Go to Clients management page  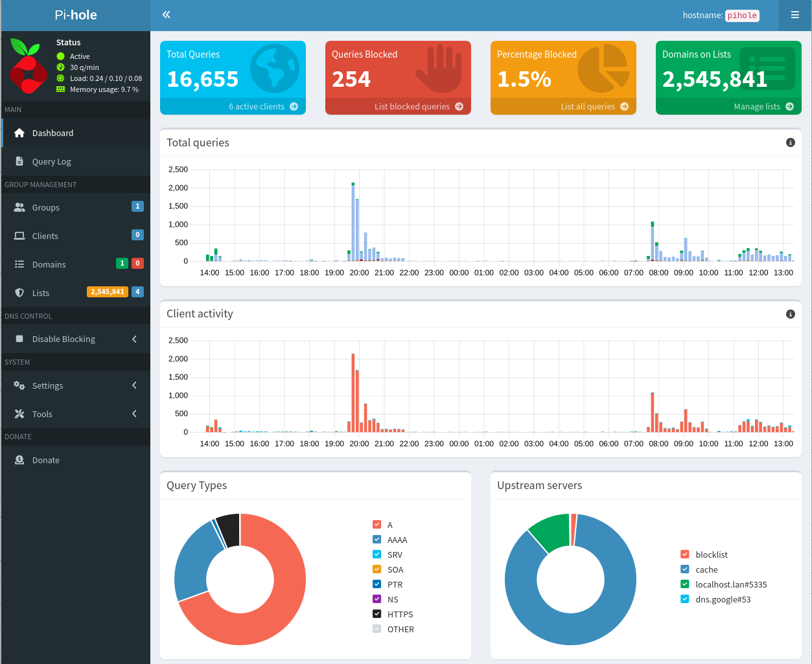(x=76, y=236)
